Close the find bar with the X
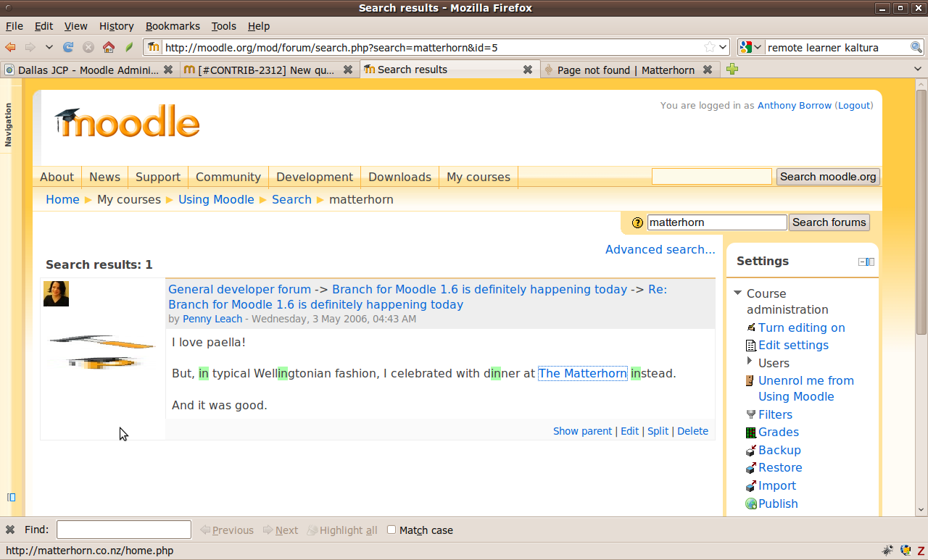 tap(10, 530)
